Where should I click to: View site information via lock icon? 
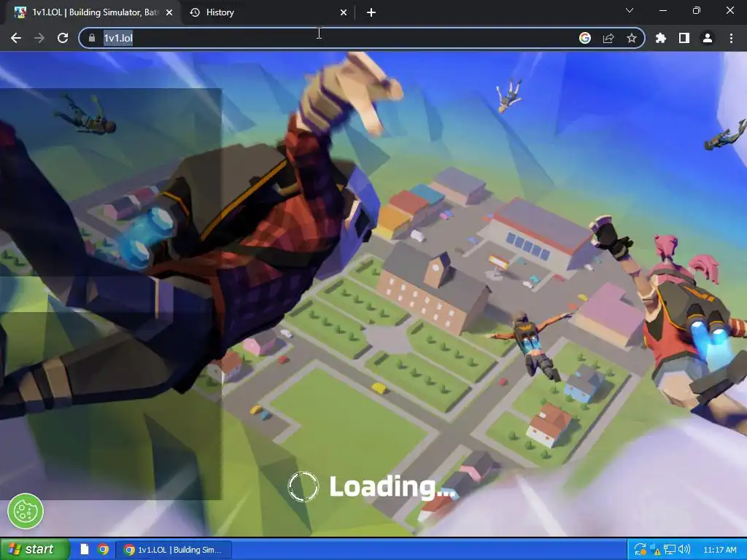coord(92,38)
